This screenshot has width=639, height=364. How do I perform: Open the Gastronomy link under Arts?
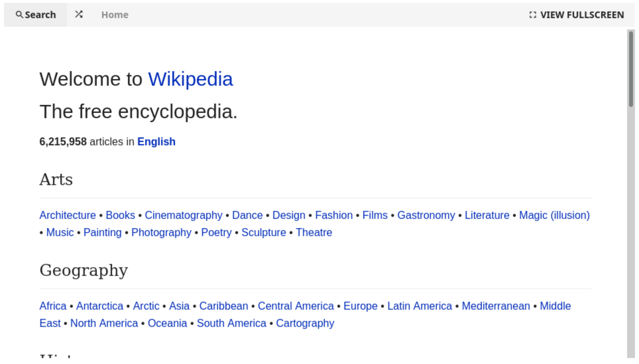point(426,215)
